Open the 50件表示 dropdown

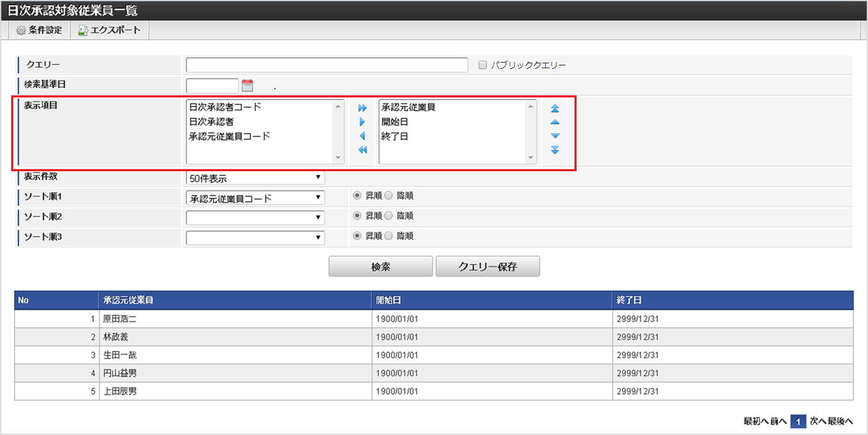point(255,178)
